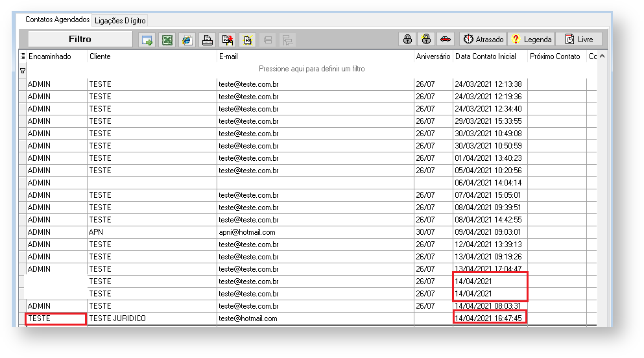Select row dated 24/03/2021 12:34:40
644x358 pixels.
(307, 109)
